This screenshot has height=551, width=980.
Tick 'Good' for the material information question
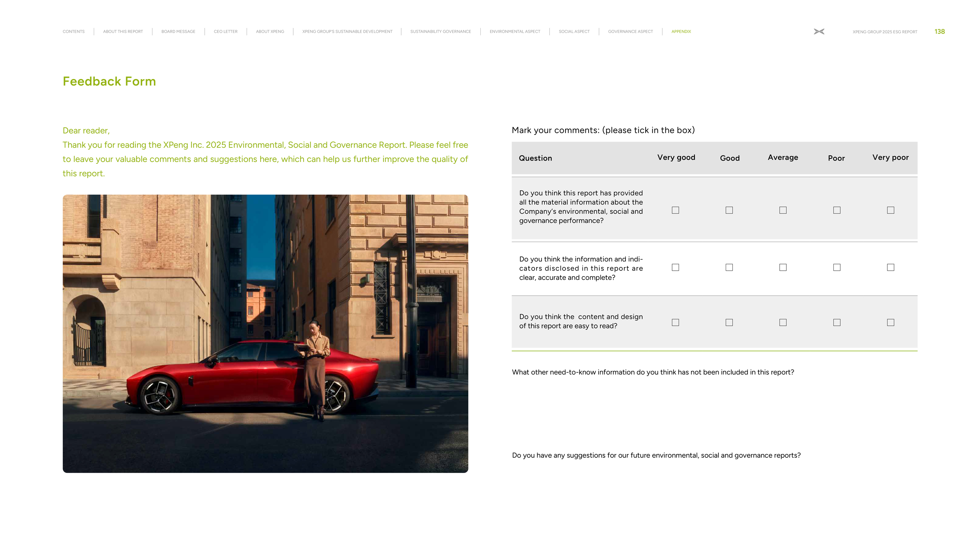tap(729, 210)
